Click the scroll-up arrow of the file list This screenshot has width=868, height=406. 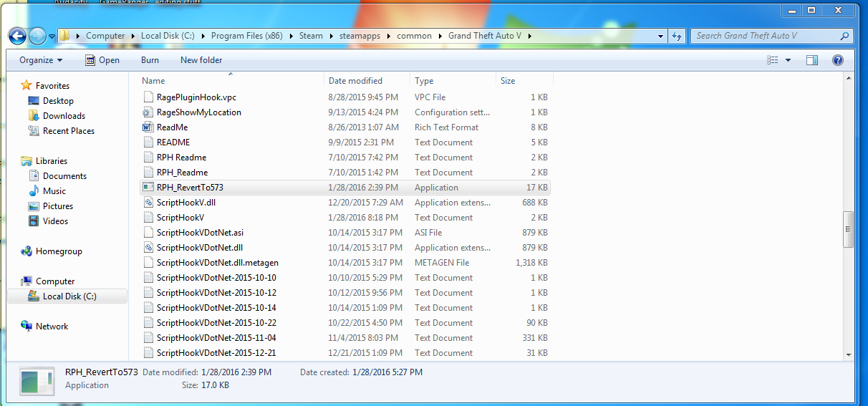(849, 79)
